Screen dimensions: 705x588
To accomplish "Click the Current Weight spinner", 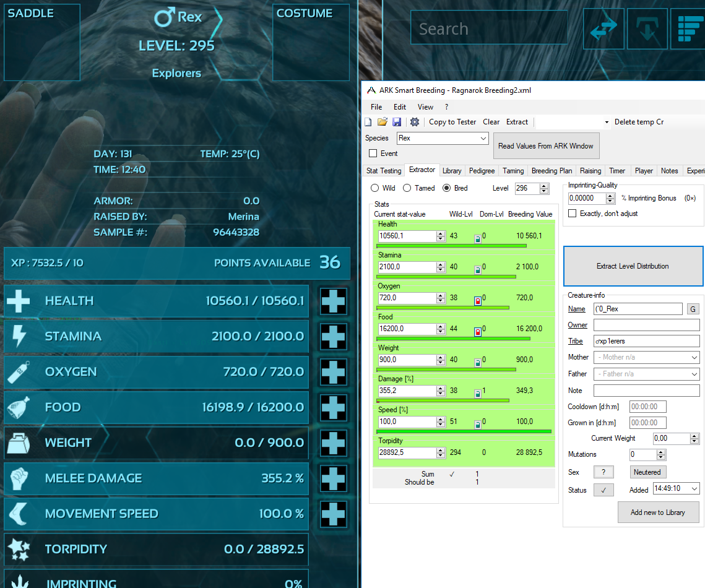I will coord(694,438).
